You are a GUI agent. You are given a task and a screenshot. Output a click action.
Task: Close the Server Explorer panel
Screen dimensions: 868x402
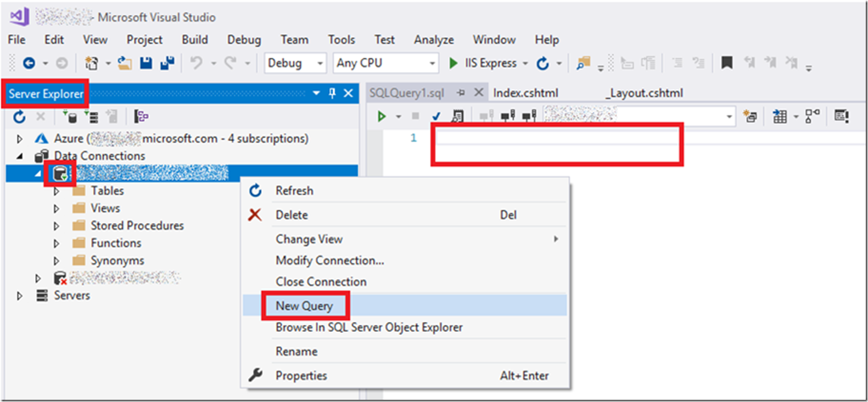click(x=348, y=93)
